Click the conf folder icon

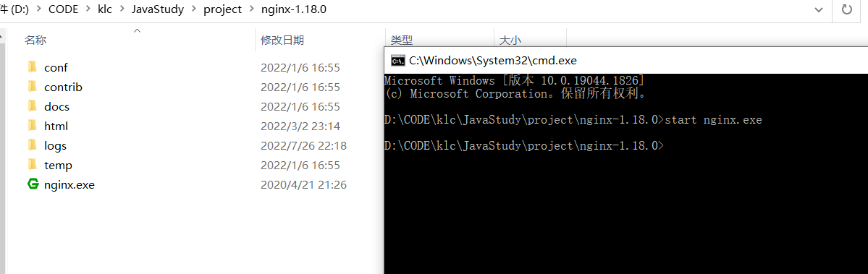32,67
